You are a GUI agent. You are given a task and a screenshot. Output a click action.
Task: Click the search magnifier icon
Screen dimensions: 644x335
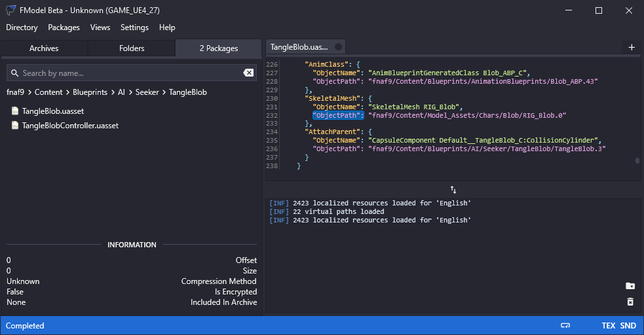coord(14,73)
